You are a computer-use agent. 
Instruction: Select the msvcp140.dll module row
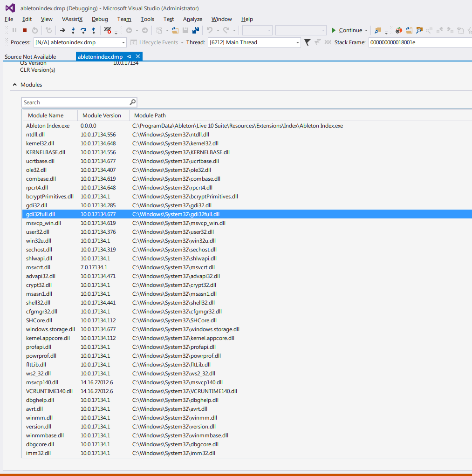(x=247, y=382)
